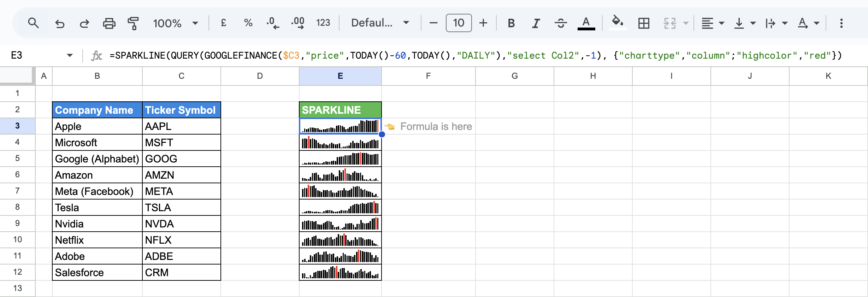This screenshot has height=297, width=868.
Task: Click the Microsoft sparkline chart cell
Action: [340, 142]
